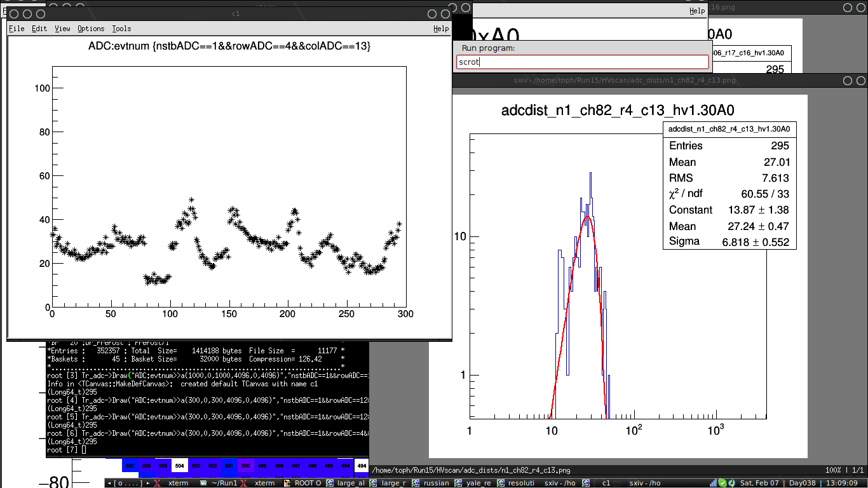Viewport: 868px width, 488px height.
Task: Open the File menu in c1 canvas
Action: [17, 29]
